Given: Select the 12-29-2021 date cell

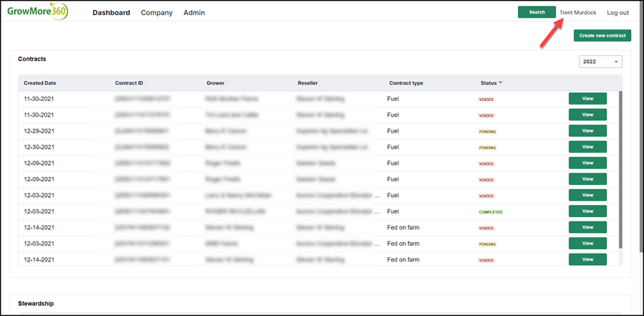Looking at the screenshot, I should click(39, 131).
